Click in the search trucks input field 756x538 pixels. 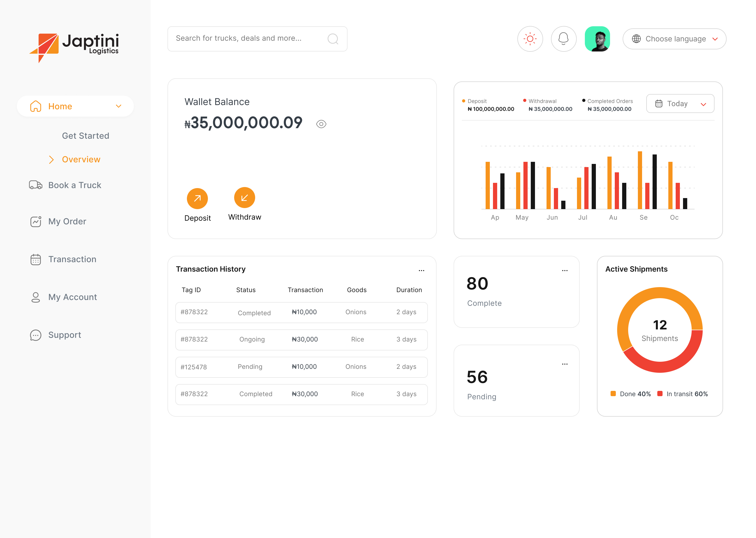point(257,39)
